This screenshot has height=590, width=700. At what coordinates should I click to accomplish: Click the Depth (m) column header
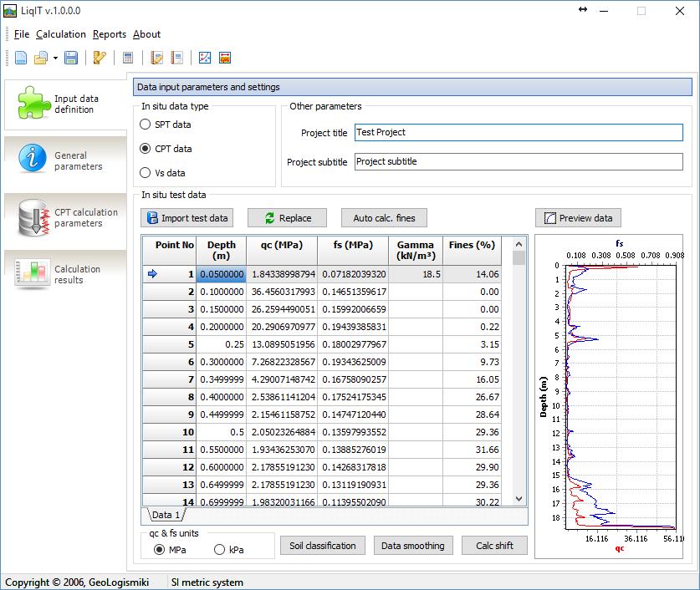[x=222, y=251]
